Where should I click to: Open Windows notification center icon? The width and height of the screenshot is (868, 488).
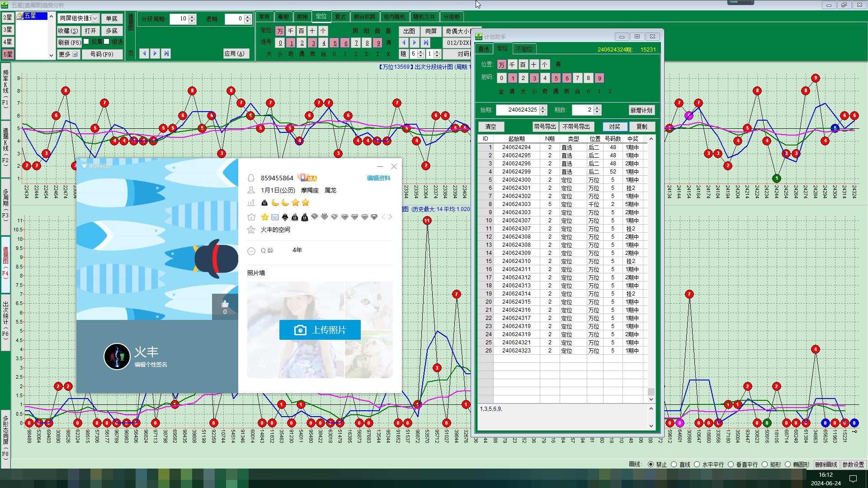point(853,479)
